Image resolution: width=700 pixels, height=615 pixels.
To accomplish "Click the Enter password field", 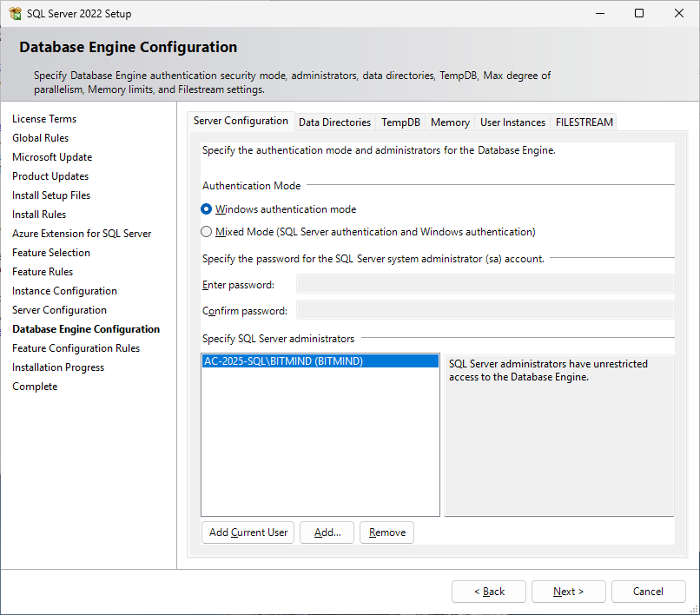I will 485,285.
